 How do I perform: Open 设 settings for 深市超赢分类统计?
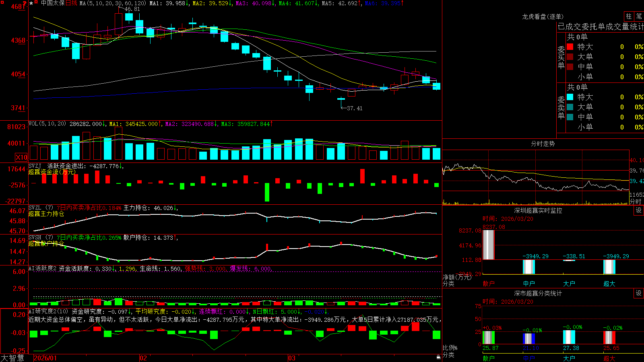(639, 293)
